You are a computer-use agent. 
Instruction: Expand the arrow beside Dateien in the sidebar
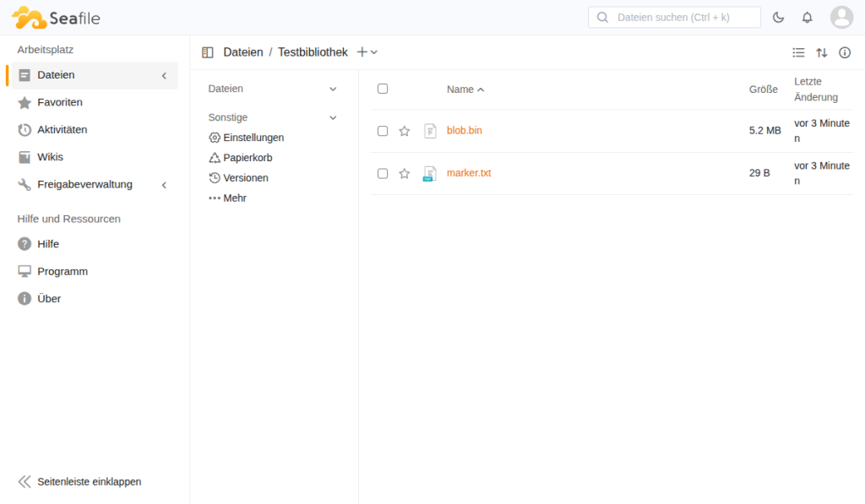coord(164,75)
